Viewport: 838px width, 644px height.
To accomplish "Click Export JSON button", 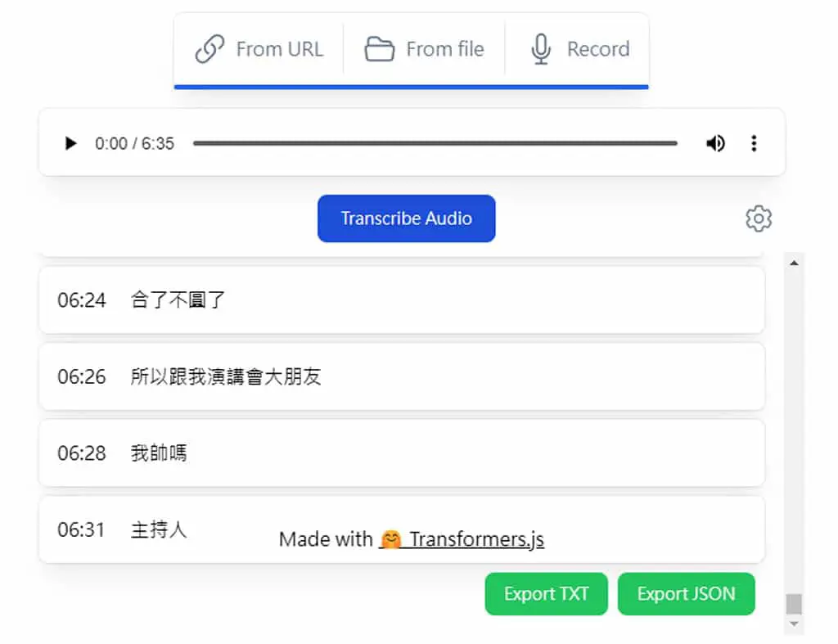I will click(687, 594).
